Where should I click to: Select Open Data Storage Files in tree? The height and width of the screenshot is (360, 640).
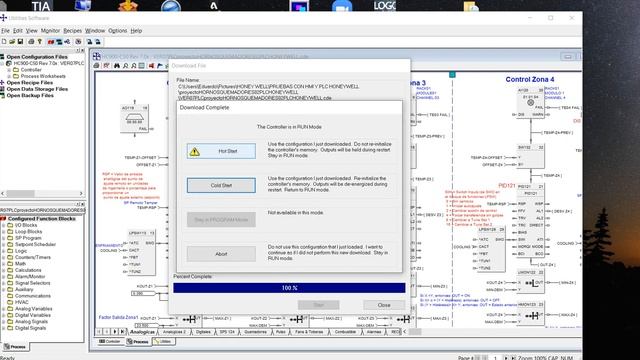pyautogui.click(x=37, y=89)
